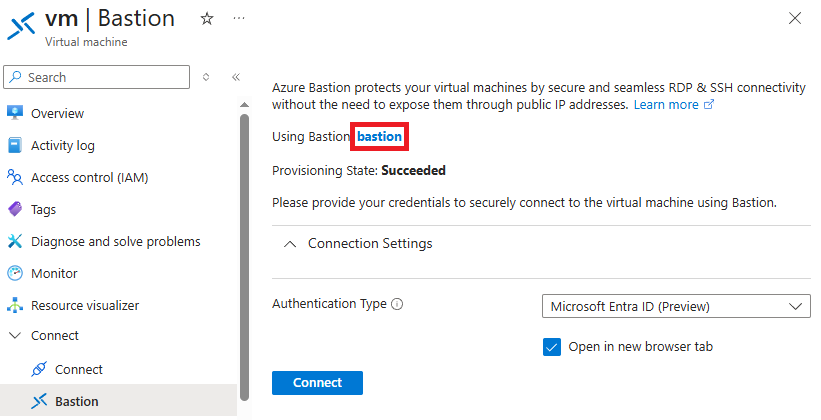
Task: Collapse the Connect group chevron
Action: (15, 335)
